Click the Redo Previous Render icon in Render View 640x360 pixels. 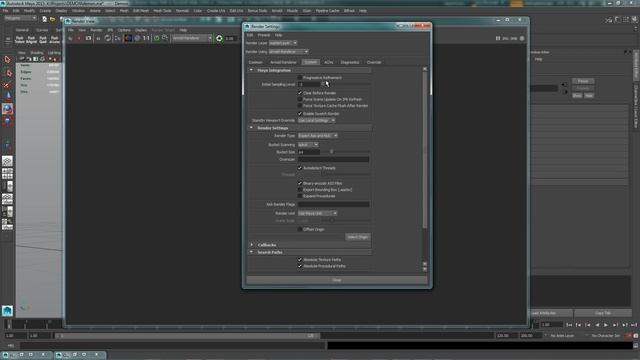point(70,38)
